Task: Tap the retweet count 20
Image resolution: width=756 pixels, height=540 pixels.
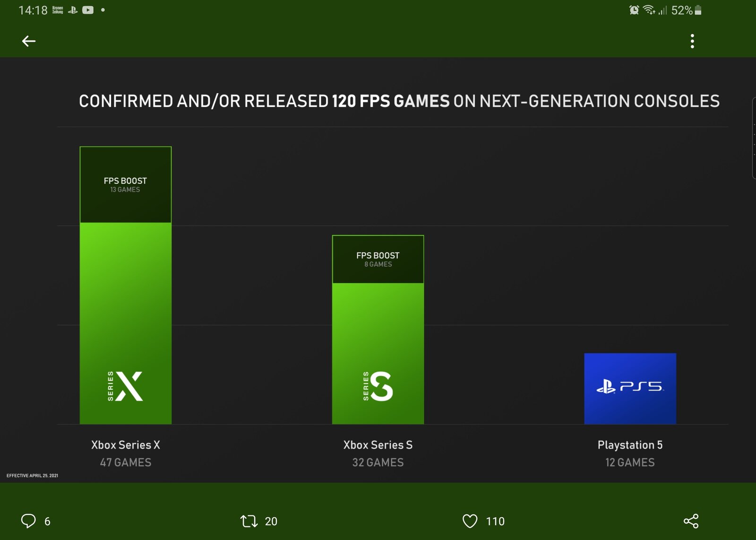Action: [x=271, y=522]
